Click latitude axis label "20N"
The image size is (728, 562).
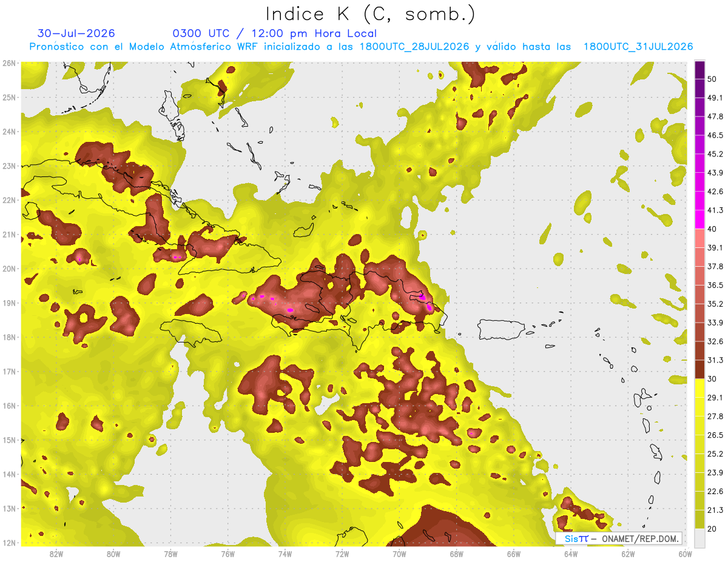pyautogui.click(x=9, y=269)
